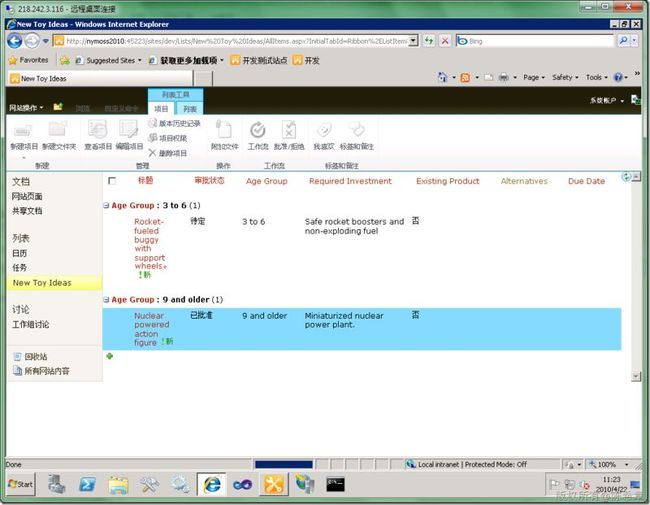Open the Tools menu dropdown
The image size is (650, 505).
pos(597,77)
